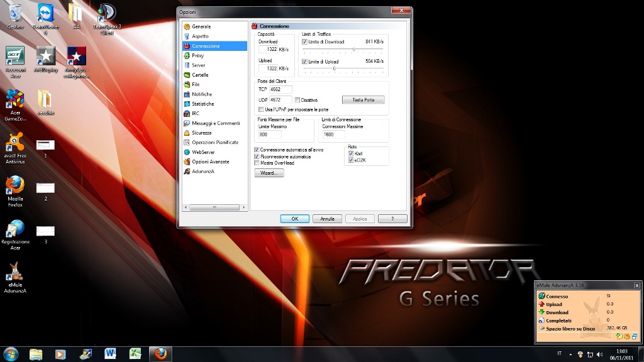The height and width of the screenshot is (362, 644).
Task: Show hidden system tray icons
Action: point(571,354)
